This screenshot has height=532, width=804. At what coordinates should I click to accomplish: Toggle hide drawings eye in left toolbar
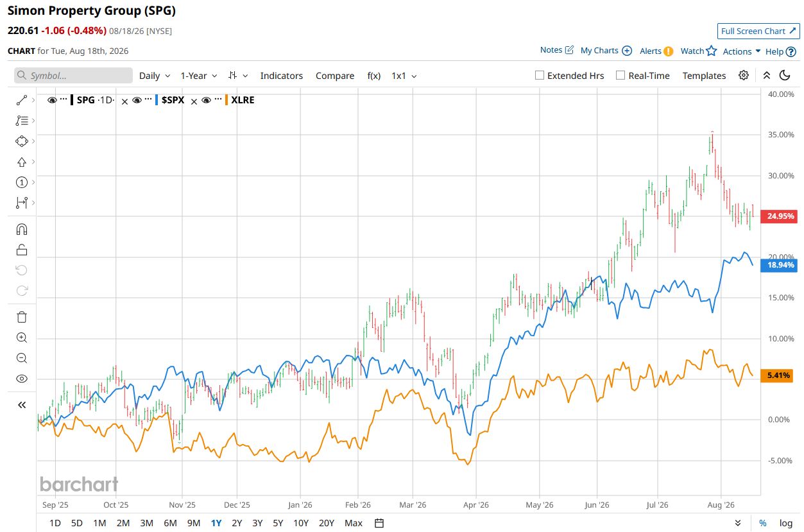point(22,379)
